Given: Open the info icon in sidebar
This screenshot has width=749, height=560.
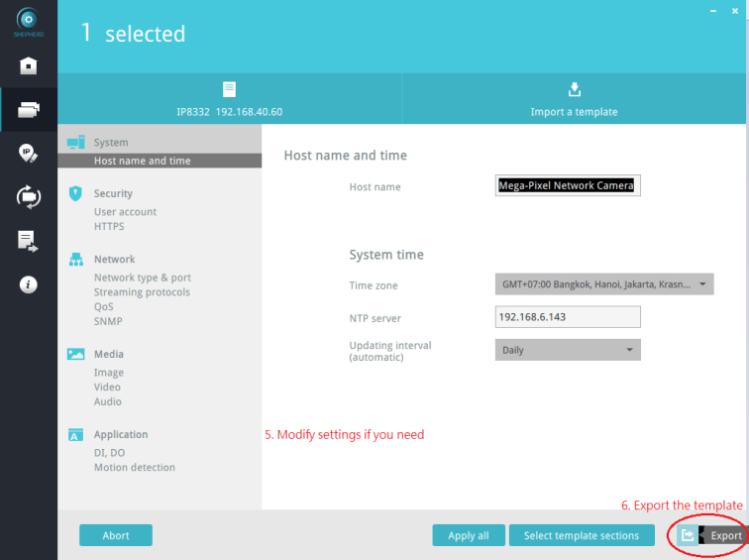Looking at the screenshot, I should [x=29, y=284].
